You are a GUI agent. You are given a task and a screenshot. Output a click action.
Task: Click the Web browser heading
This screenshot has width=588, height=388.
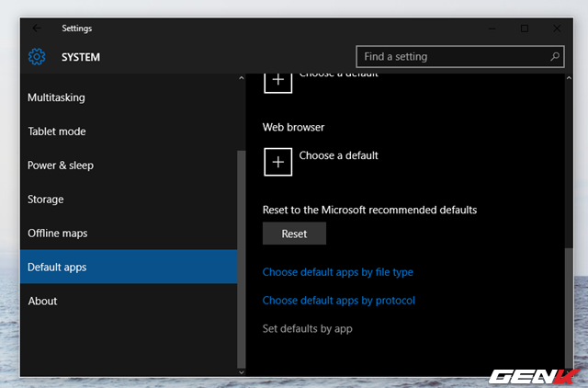[293, 127]
